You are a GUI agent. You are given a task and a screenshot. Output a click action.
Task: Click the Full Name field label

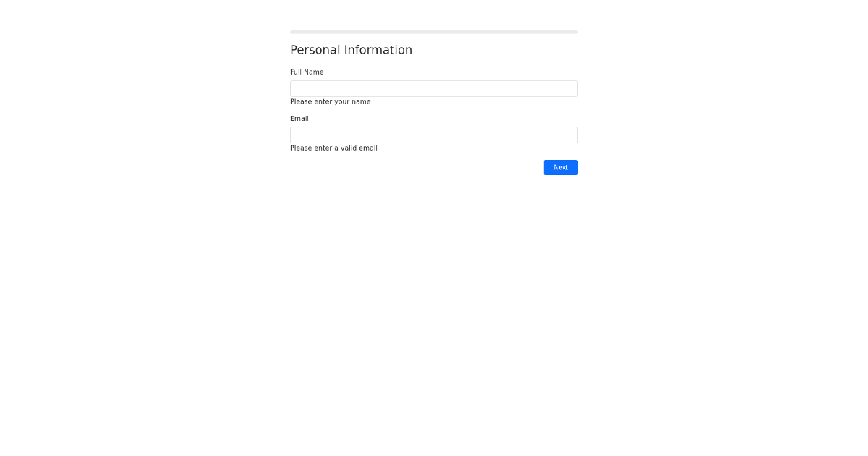point(307,72)
